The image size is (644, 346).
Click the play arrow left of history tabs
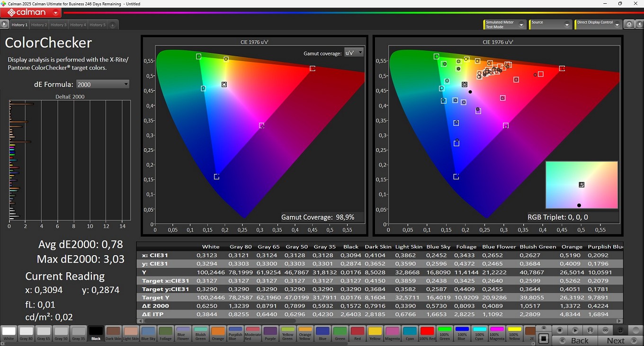pos(5,24)
